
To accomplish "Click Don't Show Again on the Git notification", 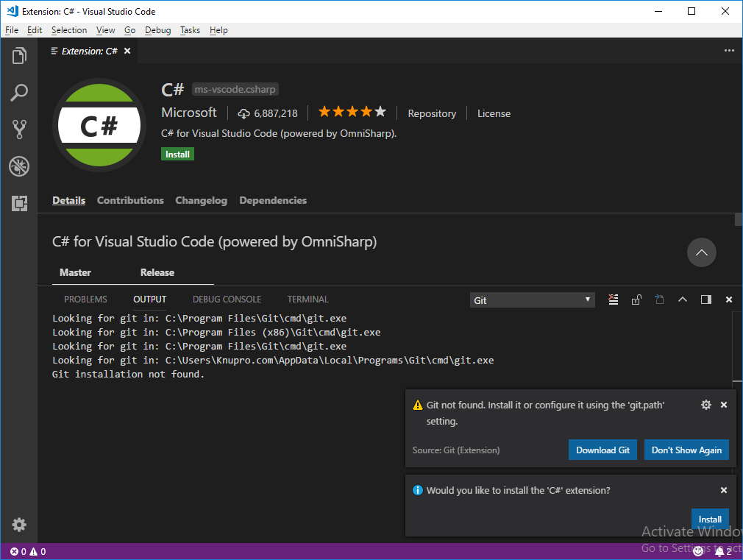I will coord(686,450).
